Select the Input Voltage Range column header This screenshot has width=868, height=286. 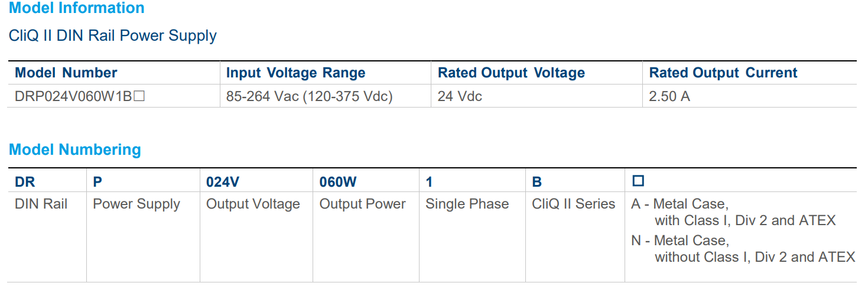(x=295, y=73)
